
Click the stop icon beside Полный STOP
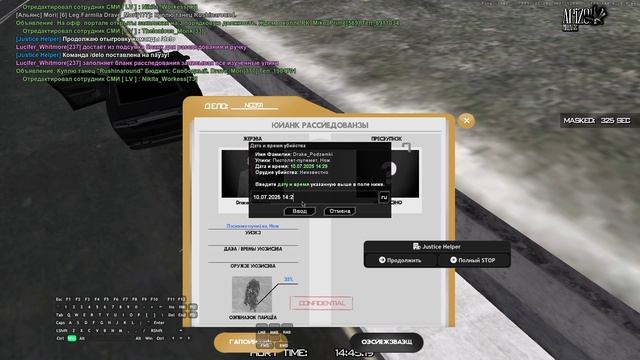coord(453,260)
